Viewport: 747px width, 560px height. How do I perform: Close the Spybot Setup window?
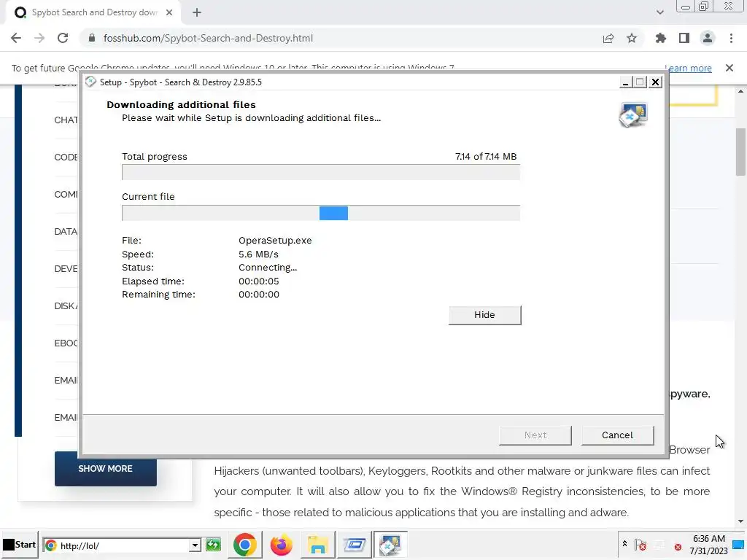click(656, 82)
